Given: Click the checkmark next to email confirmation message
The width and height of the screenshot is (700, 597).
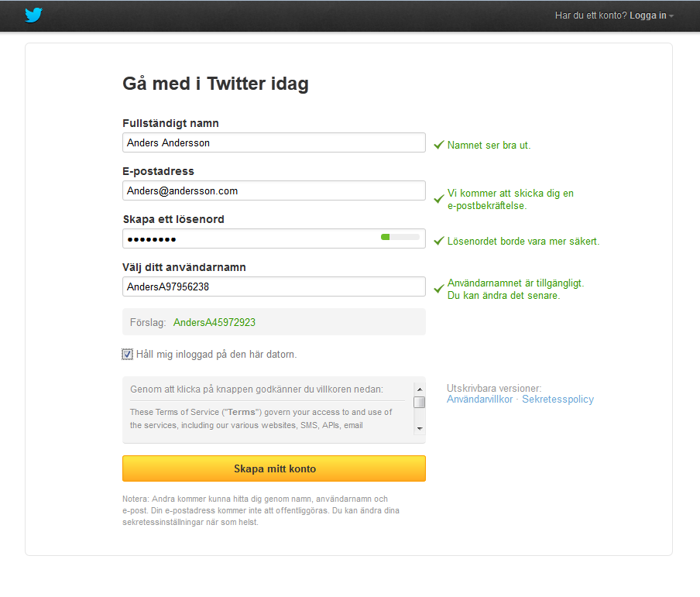Looking at the screenshot, I should pos(439,199).
